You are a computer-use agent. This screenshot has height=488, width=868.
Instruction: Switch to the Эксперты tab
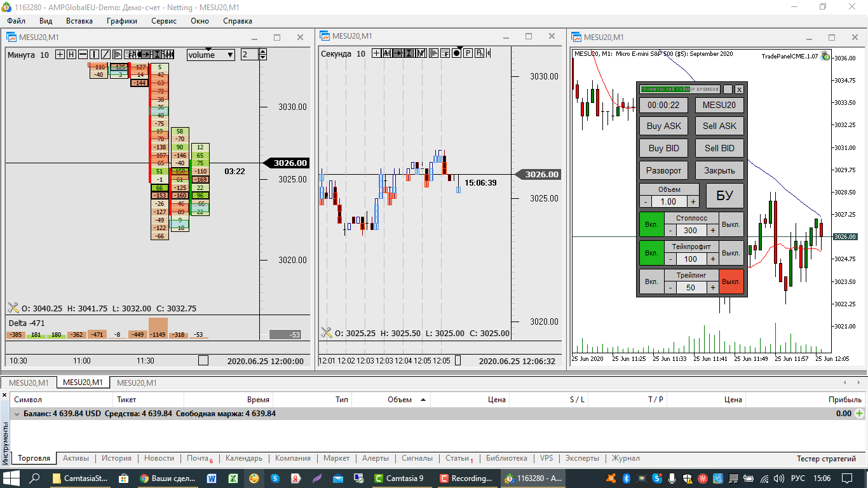[582, 458]
